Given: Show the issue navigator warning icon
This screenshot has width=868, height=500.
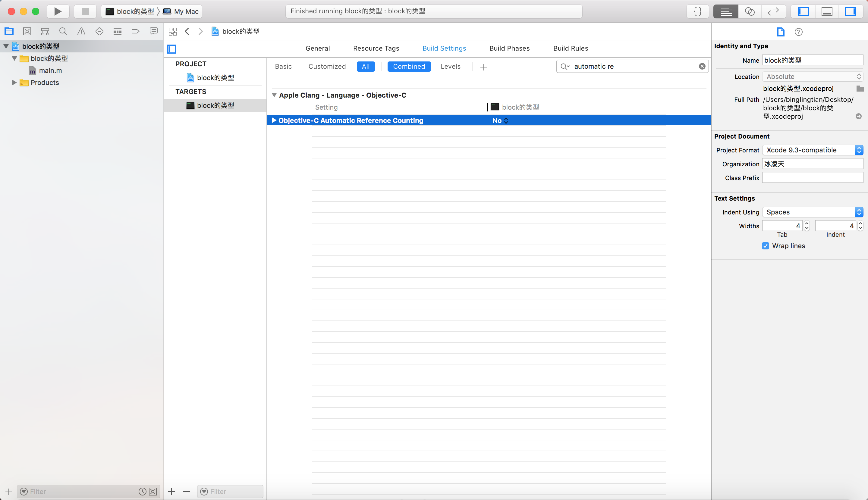Looking at the screenshot, I should click(81, 32).
